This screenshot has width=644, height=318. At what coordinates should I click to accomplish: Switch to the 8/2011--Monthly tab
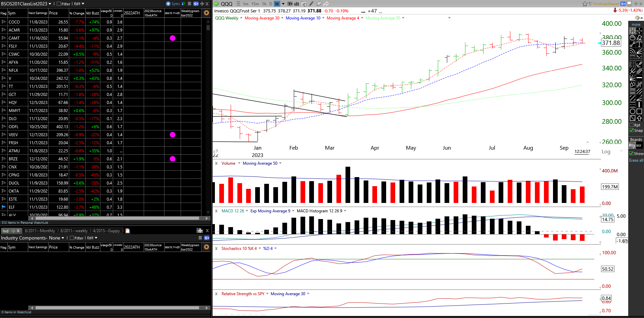[x=40, y=231]
